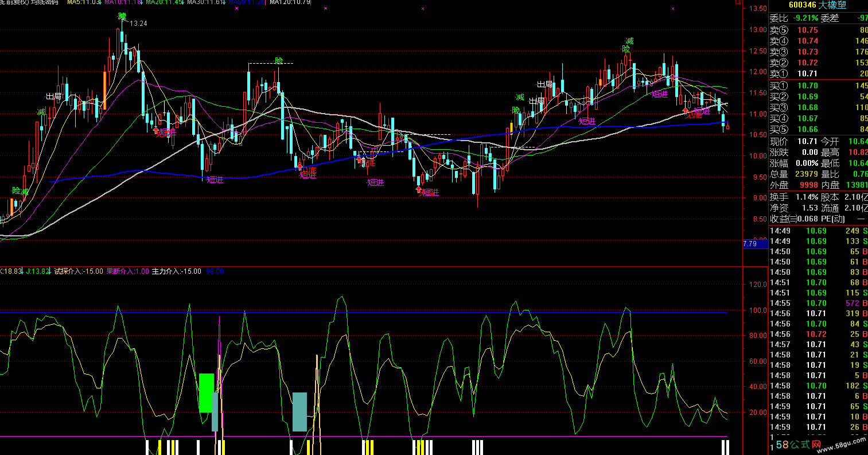Click the 14:55 trade with 572 volume
Image resolution: width=868 pixels, height=455 pixels.
[818, 303]
